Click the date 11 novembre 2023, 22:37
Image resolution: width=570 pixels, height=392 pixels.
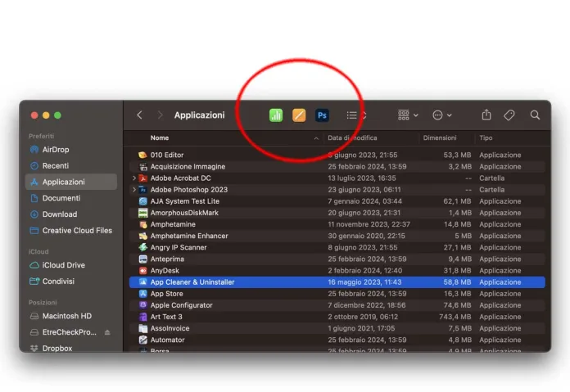(369, 224)
